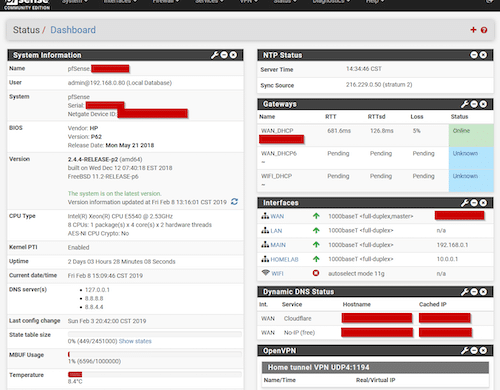Viewport: 500px width, 390px height.
Task: Collapse the NTP Status widget
Action: tap(474, 55)
